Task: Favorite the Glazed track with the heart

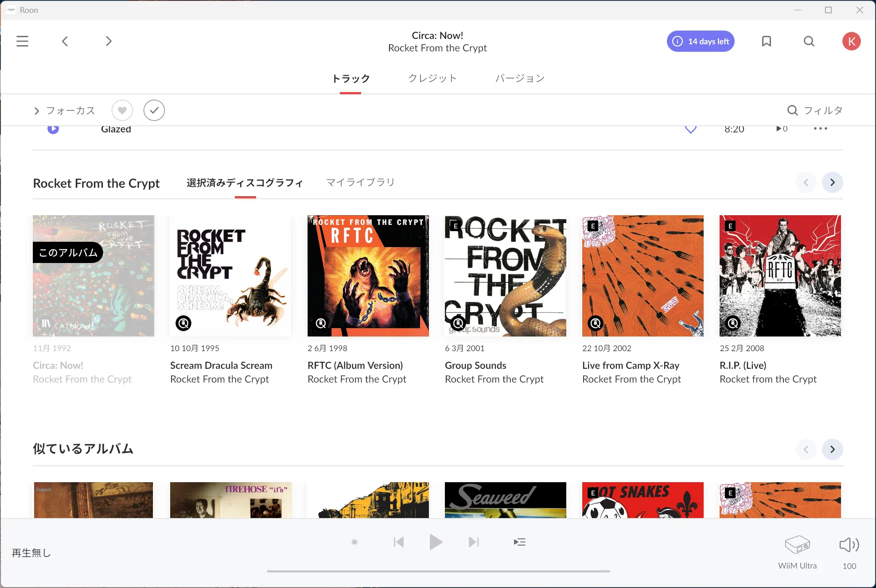Action: tap(691, 129)
